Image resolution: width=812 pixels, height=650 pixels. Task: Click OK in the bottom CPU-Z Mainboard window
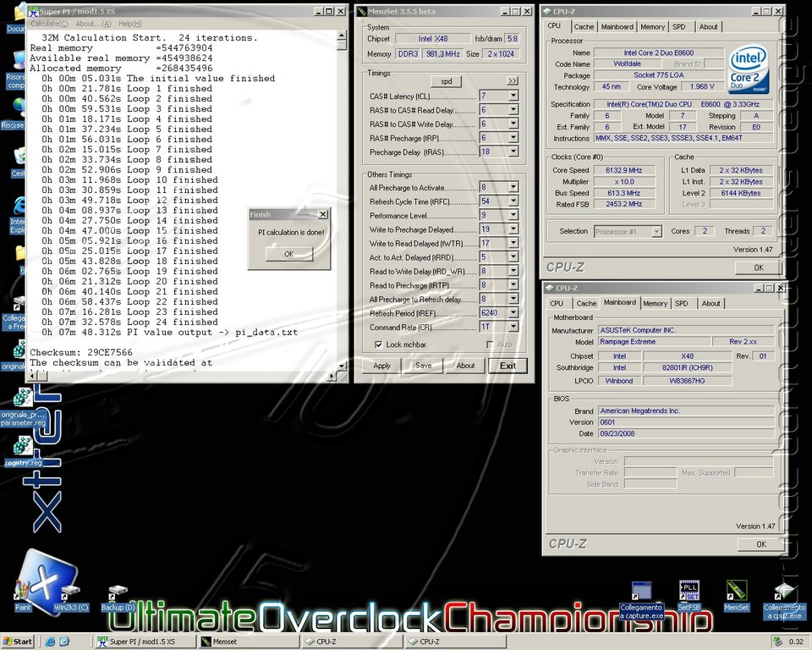coord(760,544)
